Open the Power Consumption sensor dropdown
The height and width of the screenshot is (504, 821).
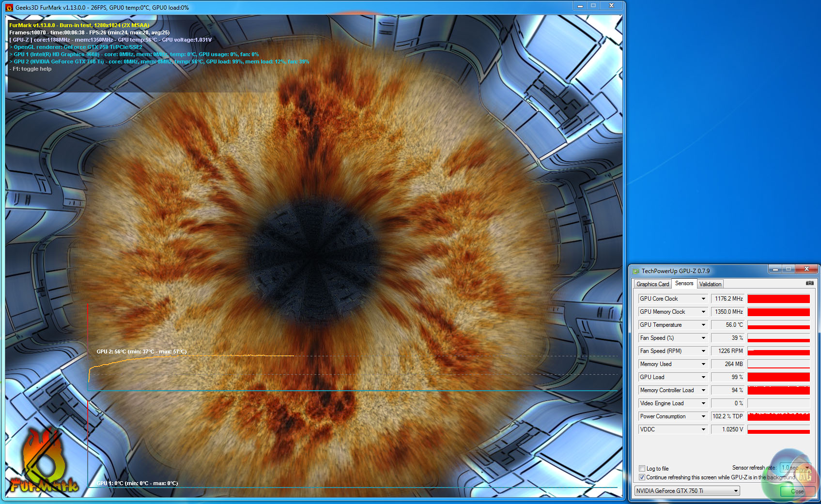(x=703, y=416)
